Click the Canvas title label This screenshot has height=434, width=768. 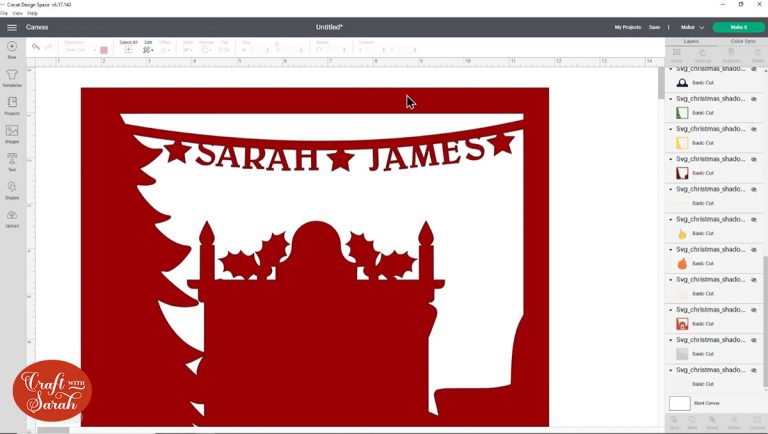(37, 27)
